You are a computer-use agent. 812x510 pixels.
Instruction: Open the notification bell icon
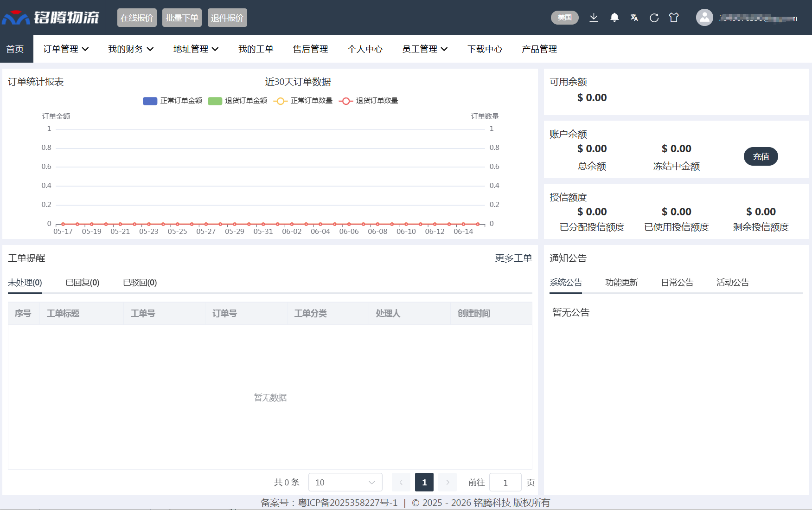[614, 18]
